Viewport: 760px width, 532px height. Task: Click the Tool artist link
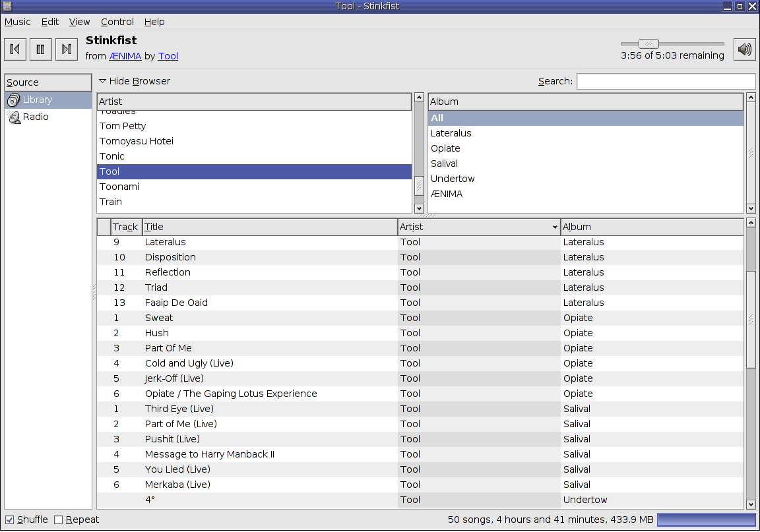click(x=168, y=56)
